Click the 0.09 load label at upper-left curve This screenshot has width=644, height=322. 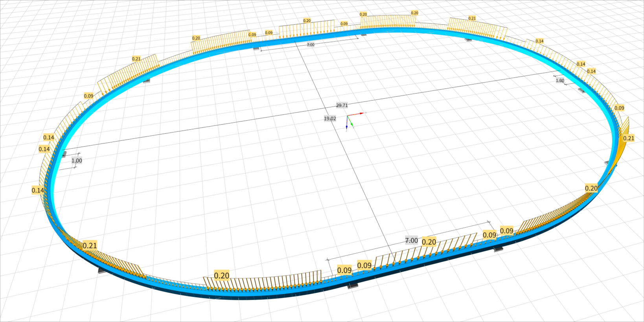tap(88, 96)
